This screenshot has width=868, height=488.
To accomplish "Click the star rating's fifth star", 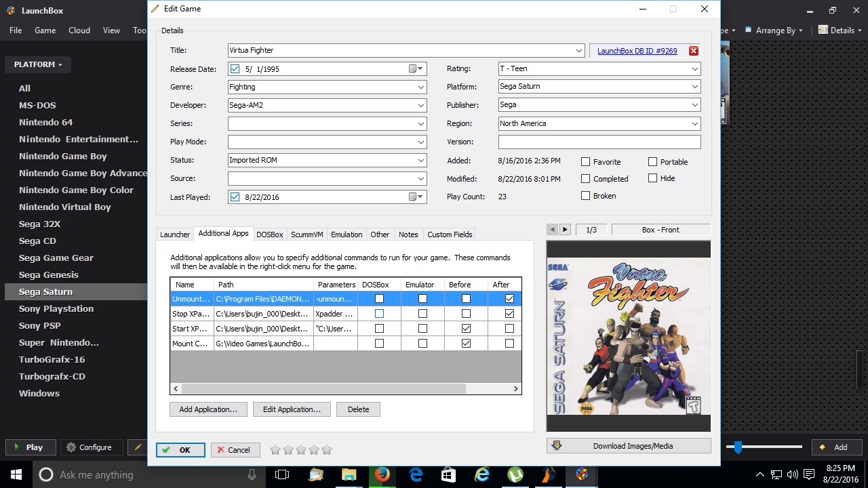I will [327, 449].
